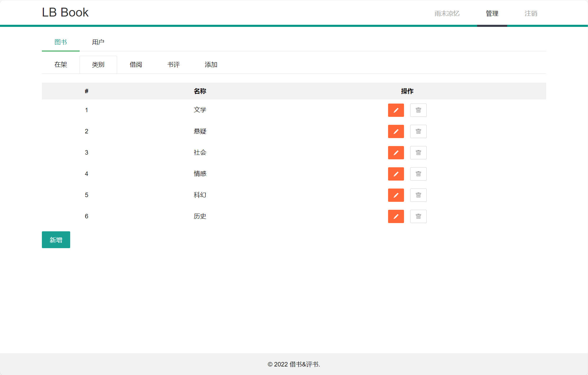Edit the 文学 category row
This screenshot has height=375, width=588.
[x=396, y=110]
